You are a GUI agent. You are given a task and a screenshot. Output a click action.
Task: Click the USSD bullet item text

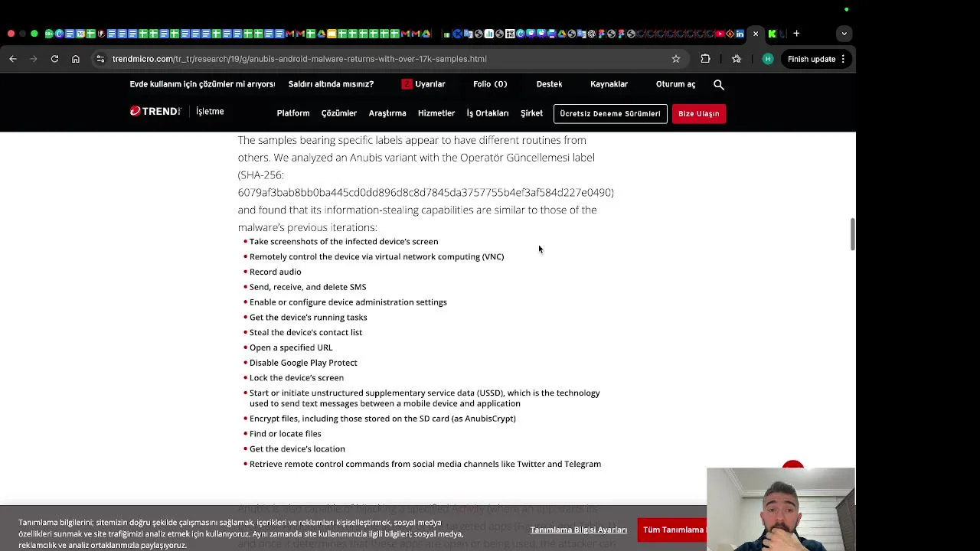tap(424, 398)
